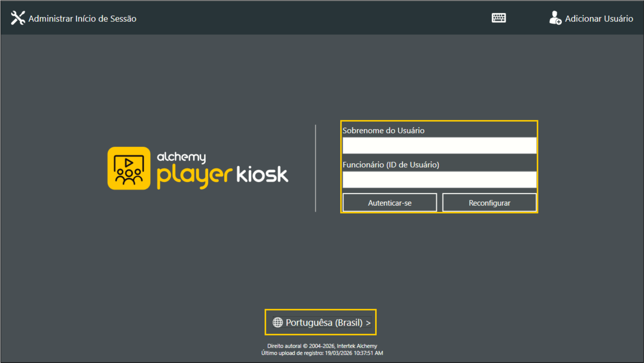This screenshot has width=644, height=363.
Task: Click the Adicionar Usuário person icon
Action: (555, 18)
